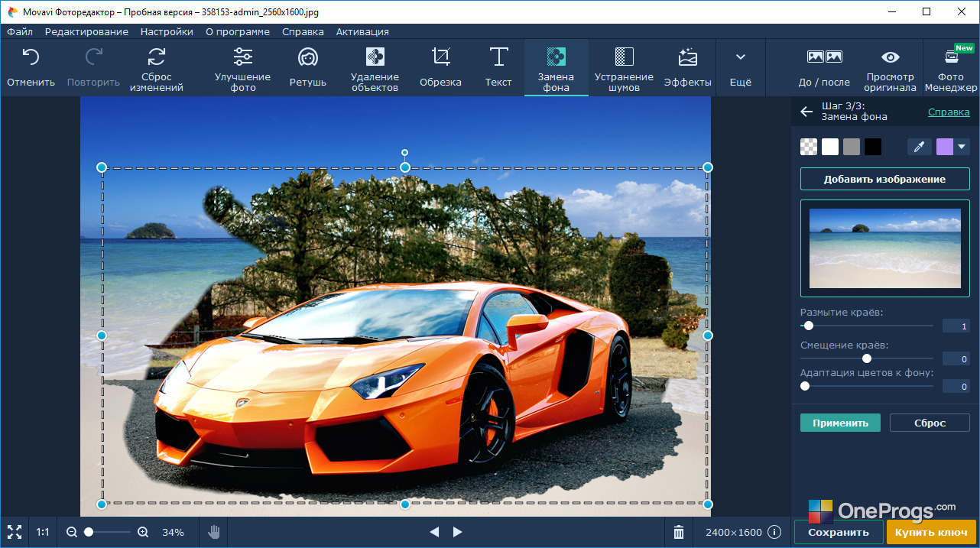The image size is (980, 548).
Task: Go to previous image arrow
Action: (x=434, y=532)
